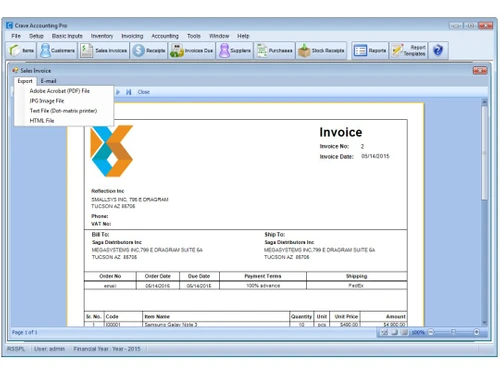Open the Receipts toolbar button

tap(149, 50)
